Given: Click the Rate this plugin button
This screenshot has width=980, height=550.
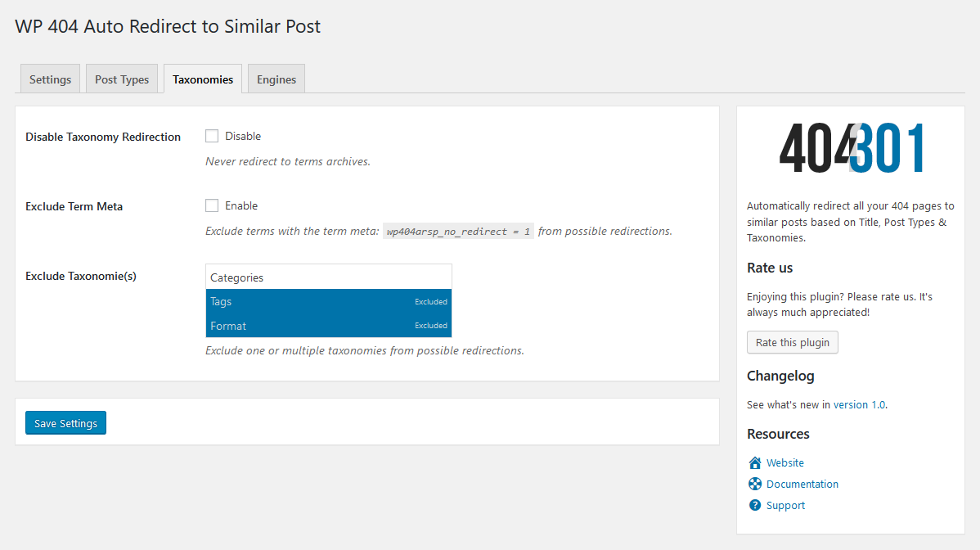Looking at the screenshot, I should click(793, 342).
